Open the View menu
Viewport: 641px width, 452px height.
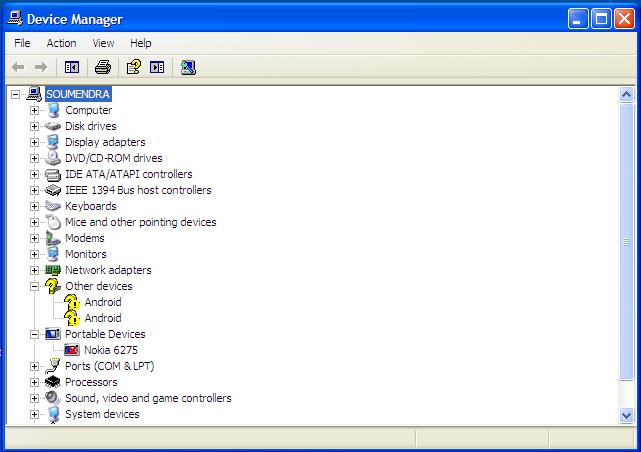point(103,43)
